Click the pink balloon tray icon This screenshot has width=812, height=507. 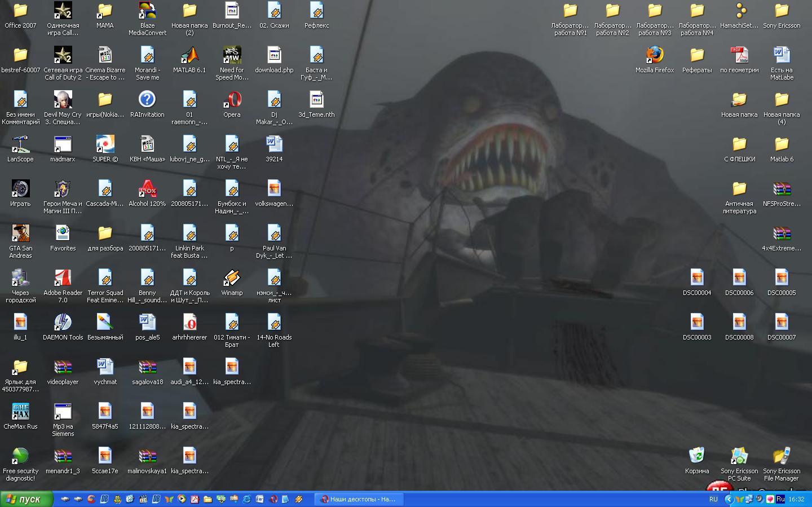tap(770, 499)
